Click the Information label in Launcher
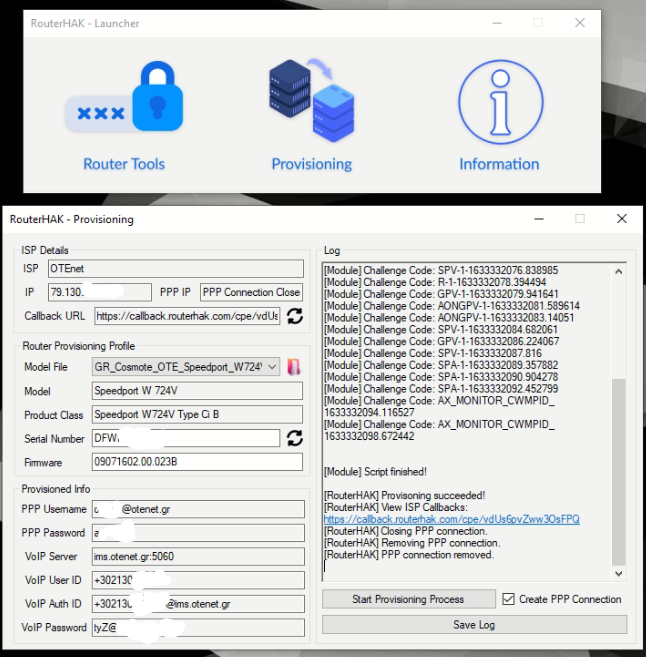The height and width of the screenshot is (657, 646). pyautogui.click(x=499, y=164)
